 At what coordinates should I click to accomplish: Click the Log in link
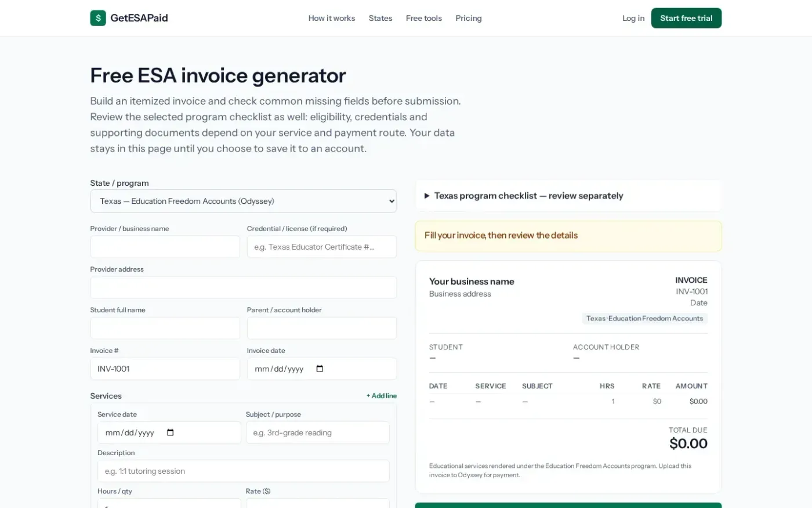(633, 18)
